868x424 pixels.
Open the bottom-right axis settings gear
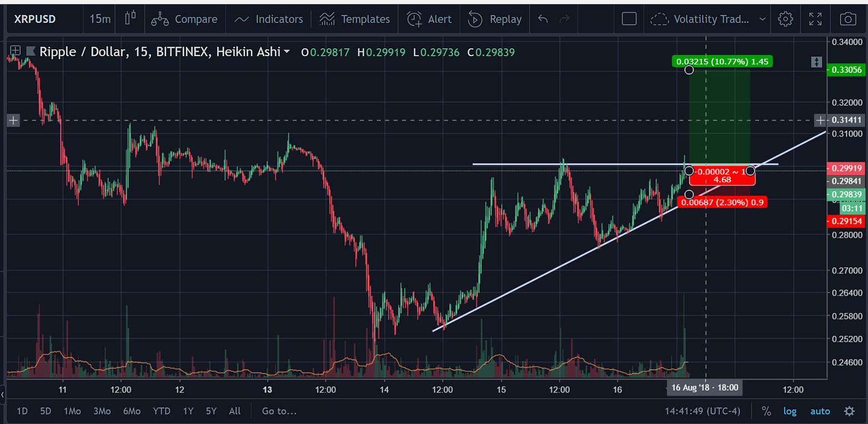(849, 411)
